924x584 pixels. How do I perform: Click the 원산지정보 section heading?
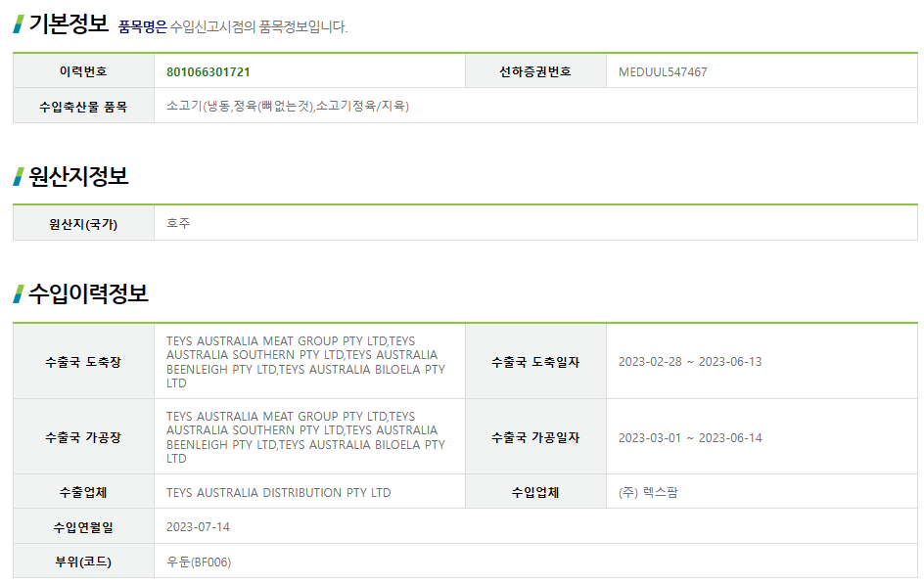point(77,176)
